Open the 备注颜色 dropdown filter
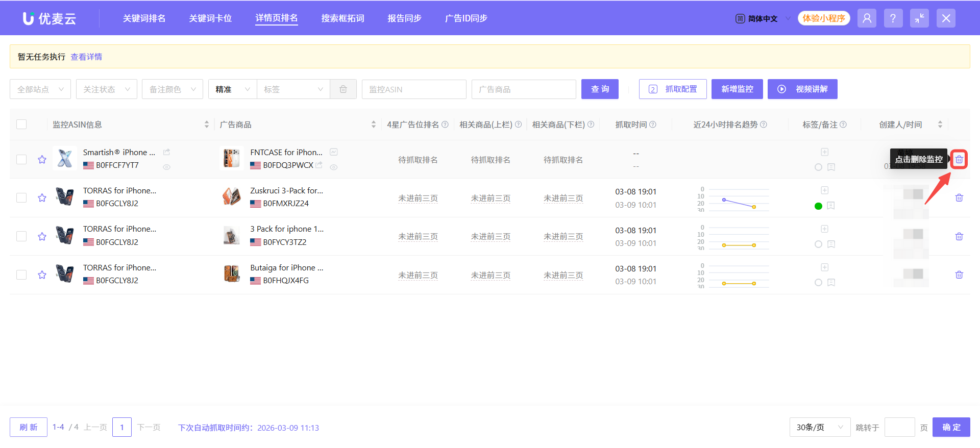The width and height of the screenshot is (980, 448). pyautogui.click(x=172, y=89)
